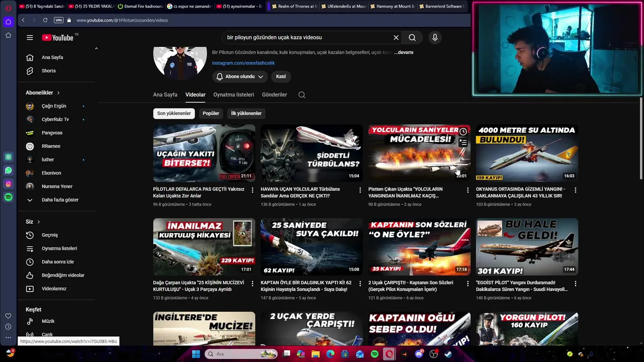Add YOLCULARIN SANİYELER video to queue icon
Screen dimensions: 644x362
click(463, 143)
